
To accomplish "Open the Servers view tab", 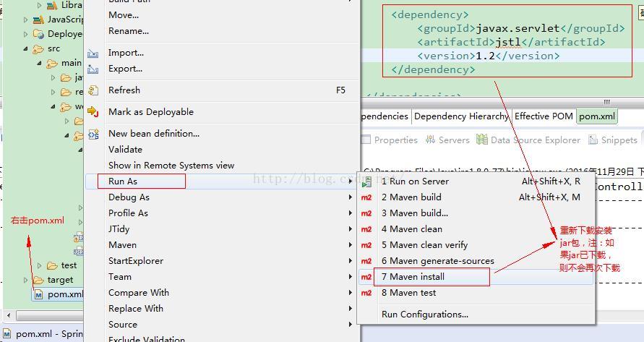I will (447, 140).
